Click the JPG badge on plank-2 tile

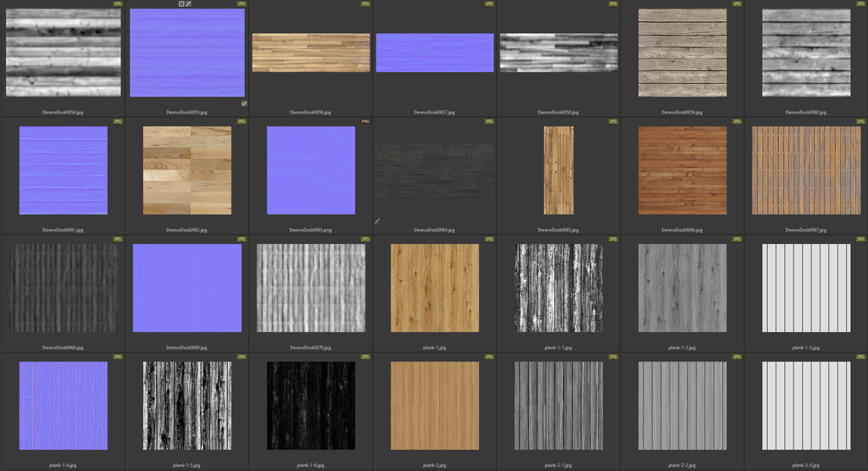pos(489,357)
